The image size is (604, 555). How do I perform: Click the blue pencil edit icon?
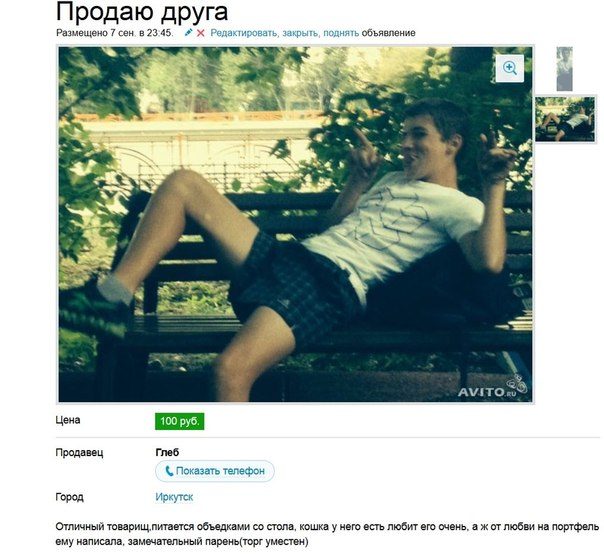point(188,32)
